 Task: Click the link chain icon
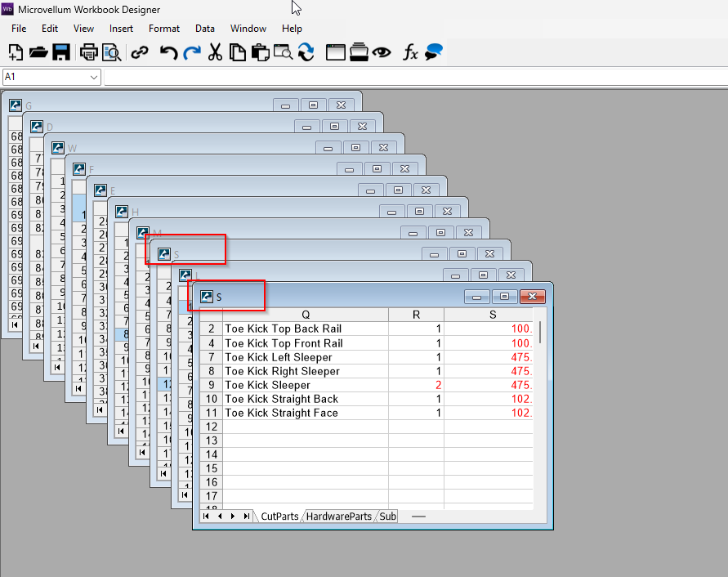click(140, 52)
